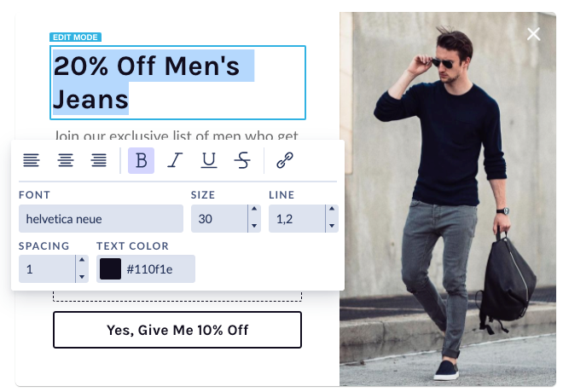This screenshot has height=392, width=563.
Task: Align text to the right
Action: 99,160
